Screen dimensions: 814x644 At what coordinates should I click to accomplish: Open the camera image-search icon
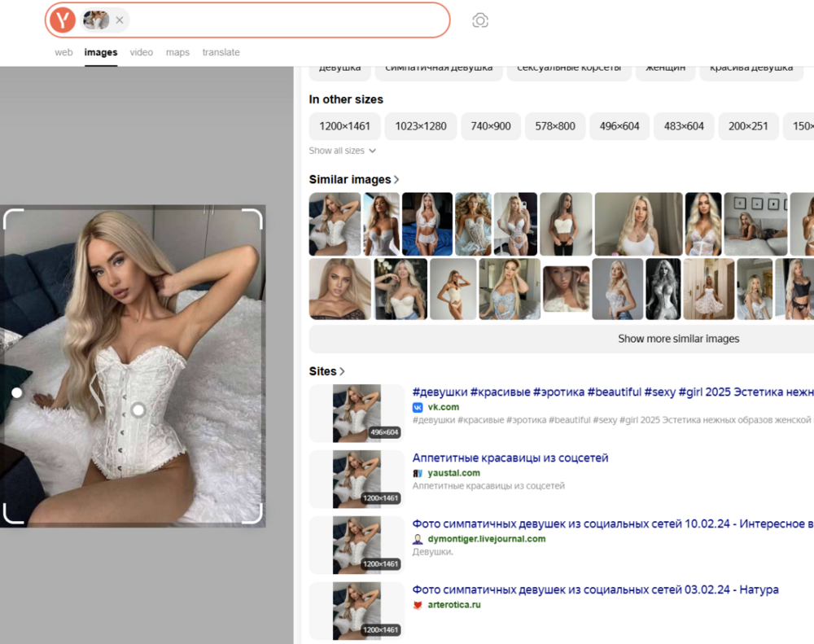pyautogui.click(x=479, y=20)
